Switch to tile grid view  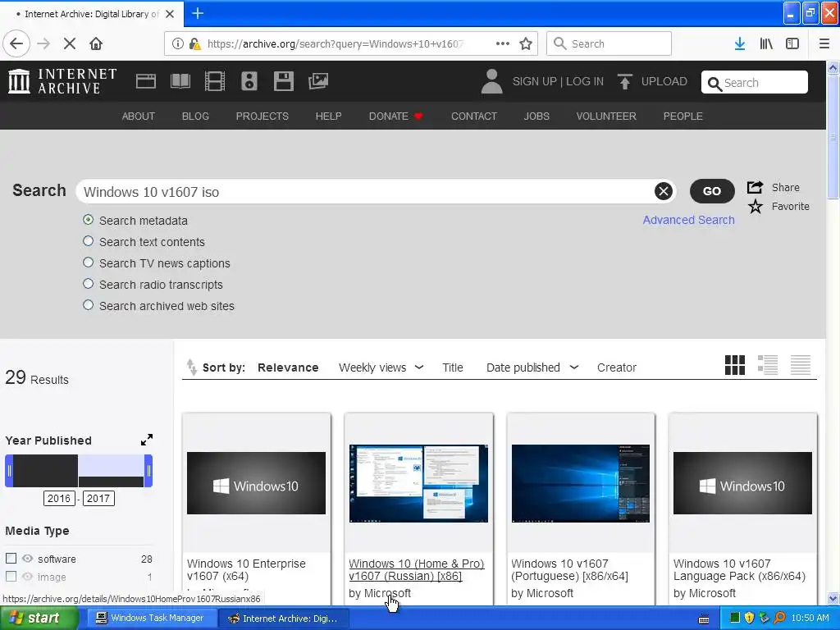click(x=734, y=365)
